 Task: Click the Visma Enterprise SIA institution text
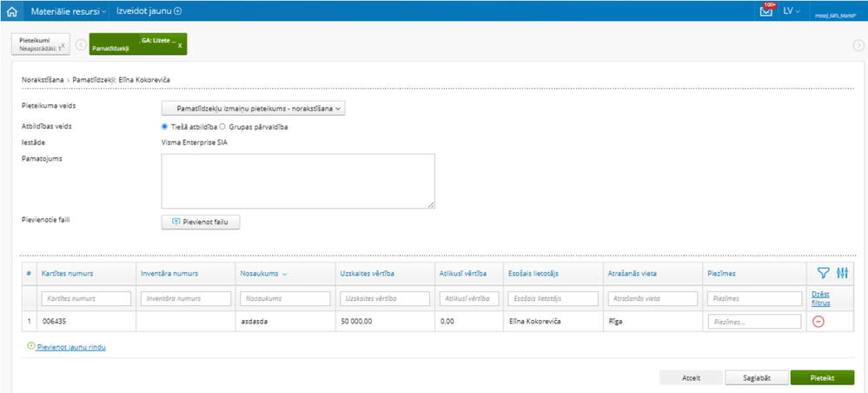(x=195, y=143)
